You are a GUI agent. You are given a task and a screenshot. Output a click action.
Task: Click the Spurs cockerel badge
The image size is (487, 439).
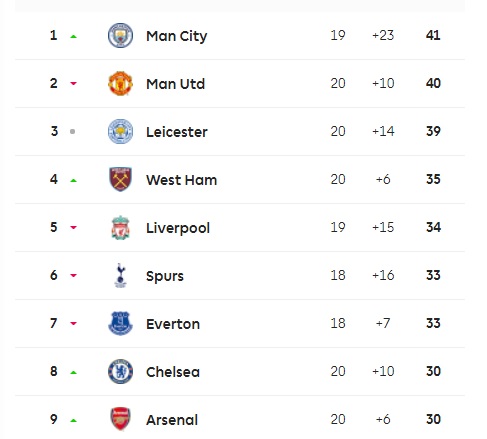120,275
